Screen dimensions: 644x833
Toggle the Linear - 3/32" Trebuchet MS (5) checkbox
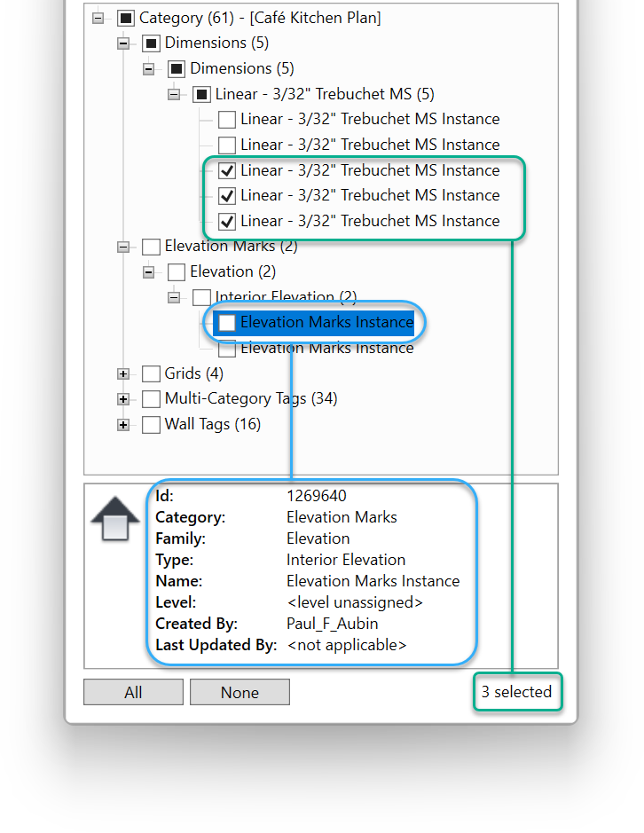coord(202,95)
